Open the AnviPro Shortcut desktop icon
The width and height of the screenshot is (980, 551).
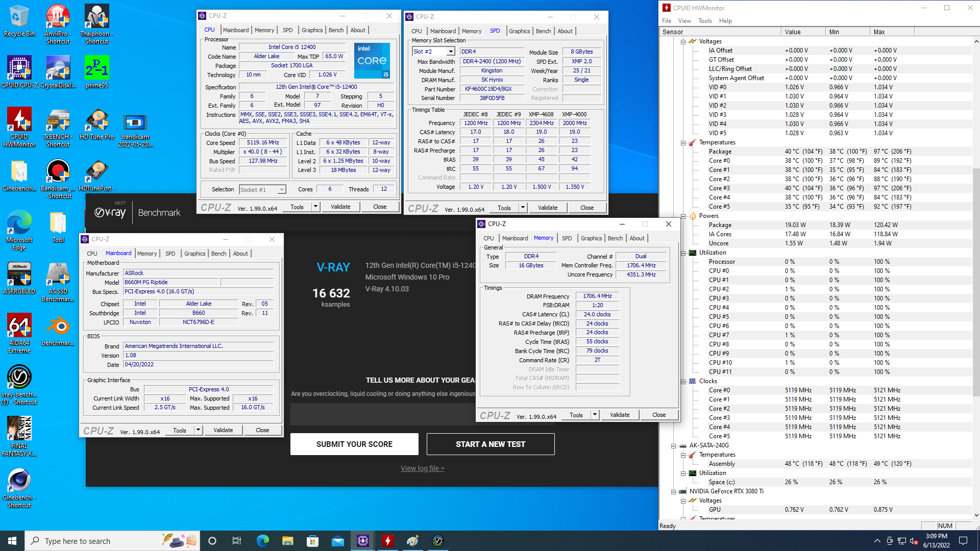click(x=58, y=24)
